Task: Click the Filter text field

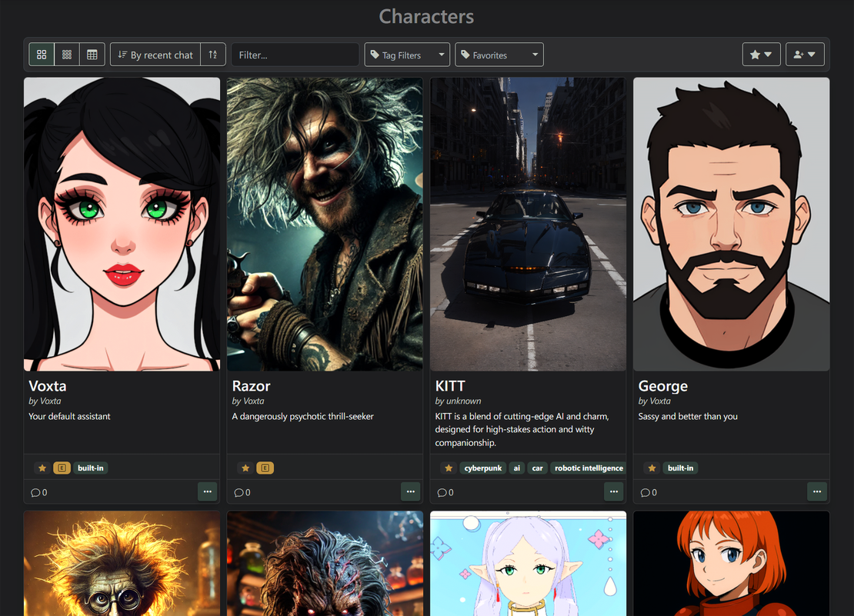Action: tap(295, 55)
